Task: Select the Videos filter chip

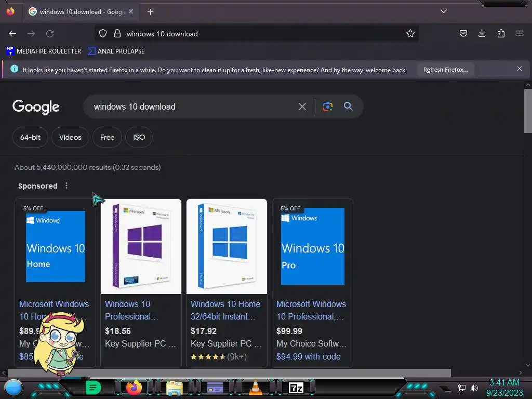Action: click(70, 137)
